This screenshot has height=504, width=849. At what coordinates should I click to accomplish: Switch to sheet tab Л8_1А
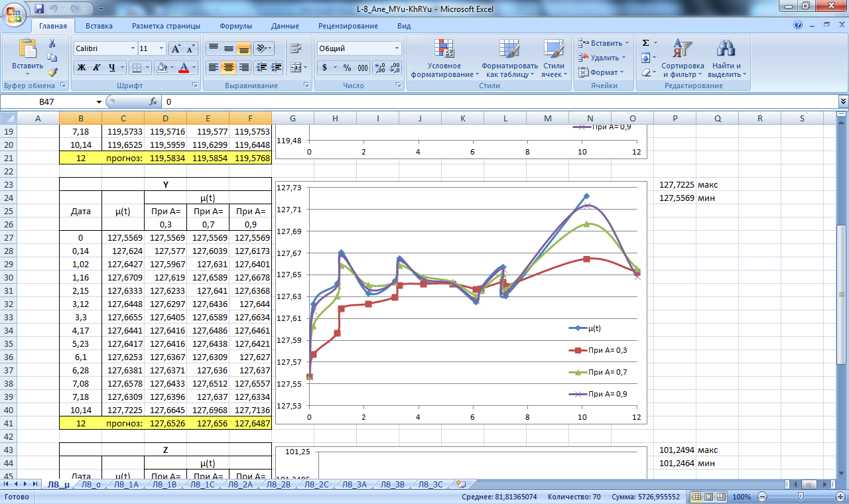point(126,485)
